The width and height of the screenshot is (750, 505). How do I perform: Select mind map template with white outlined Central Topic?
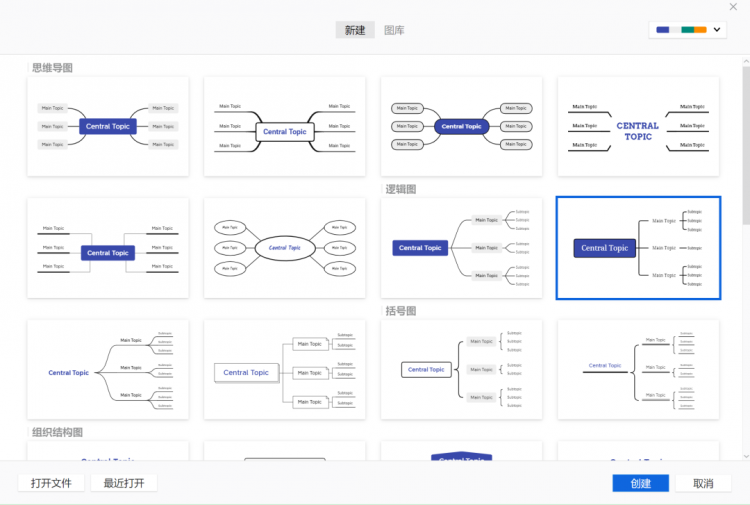(x=285, y=126)
